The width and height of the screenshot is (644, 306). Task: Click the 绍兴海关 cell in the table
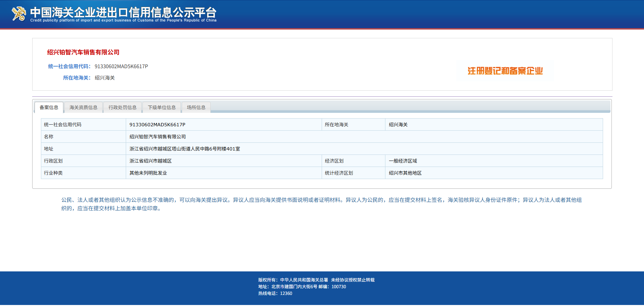pyautogui.click(x=494, y=125)
